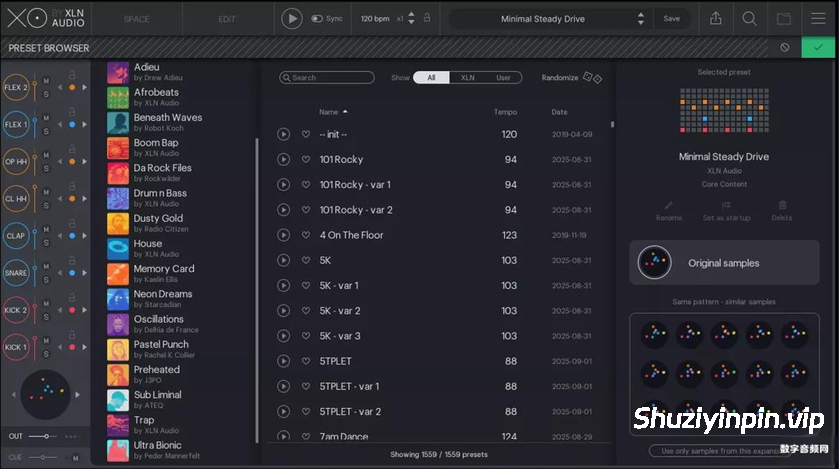Screen dimensions: 839x469
Task: Sort presets by Date column
Action: [x=559, y=112]
